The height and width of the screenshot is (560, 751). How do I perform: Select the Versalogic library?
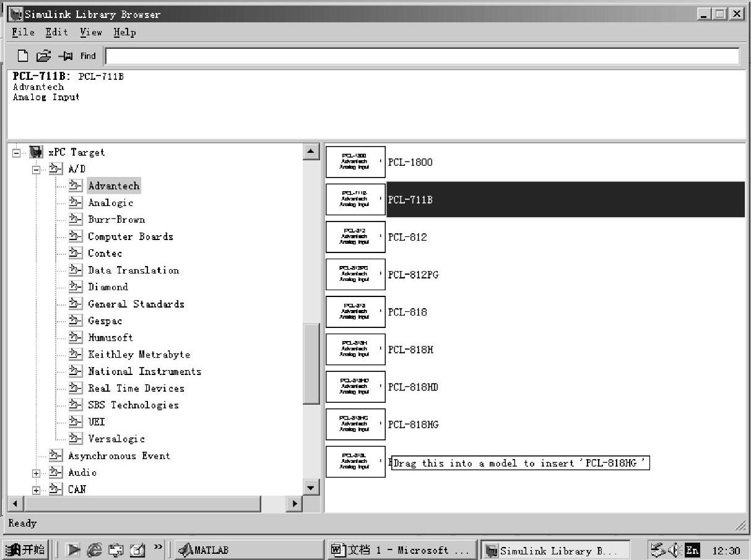click(116, 439)
